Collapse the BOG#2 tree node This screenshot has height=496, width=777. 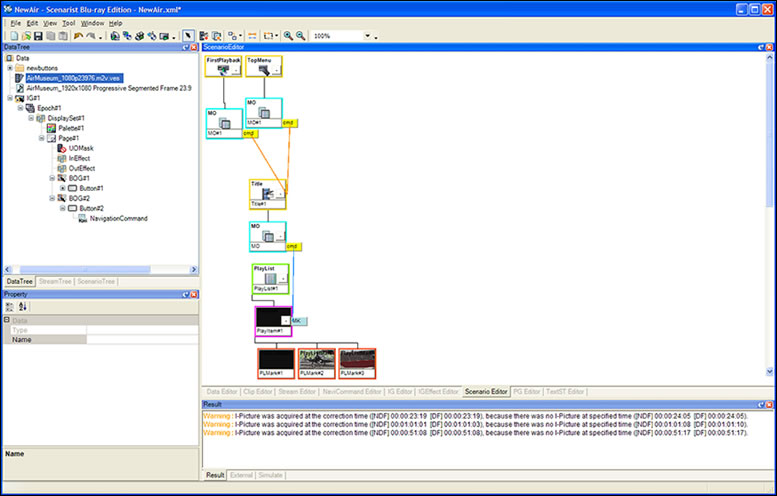[53, 198]
